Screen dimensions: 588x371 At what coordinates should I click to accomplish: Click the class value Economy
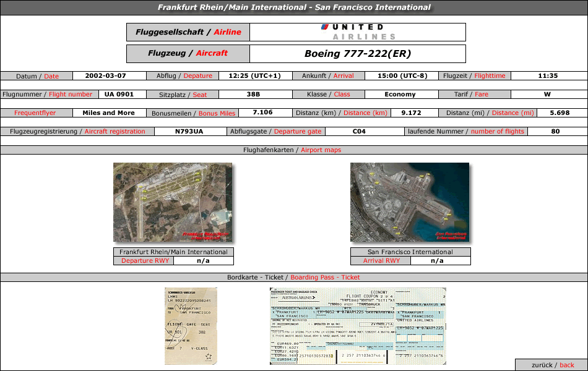tap(400, 95)
